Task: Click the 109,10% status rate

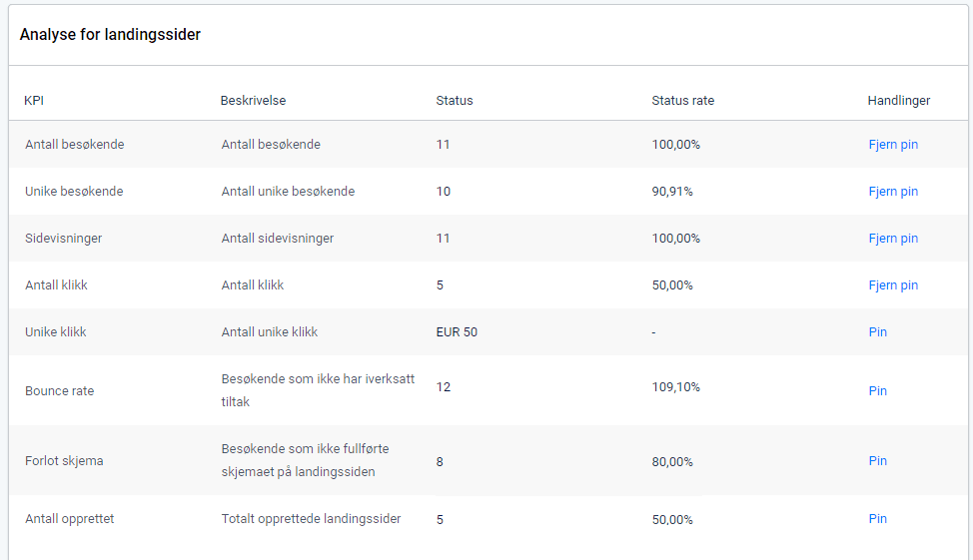Action: pyautogui.click(x=675, y=387)
